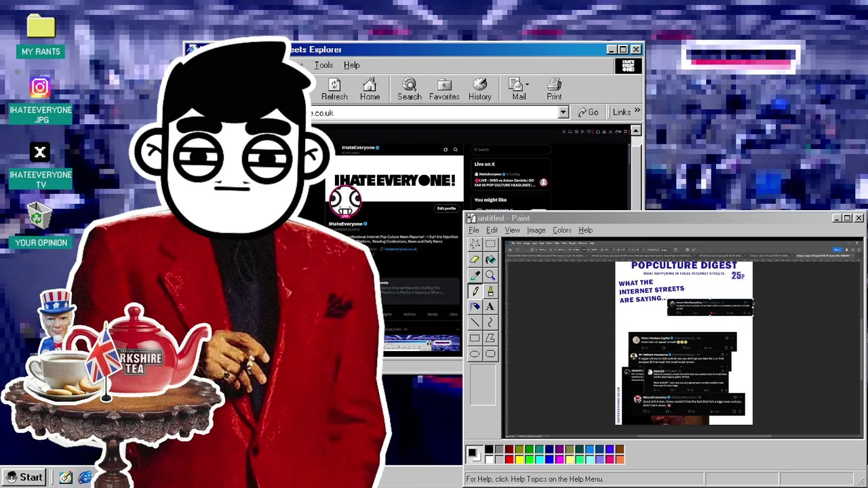Viewport: 868px width, 488px height.
Task: Select the rectangular Select tool in Paint
Action: point(490,244)
